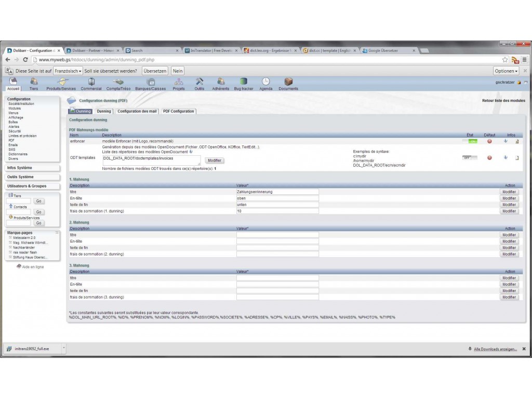Enable the ODT templates OFF switch
The width and height of the screenshot is (532, 399).
(x=470, y=157)
